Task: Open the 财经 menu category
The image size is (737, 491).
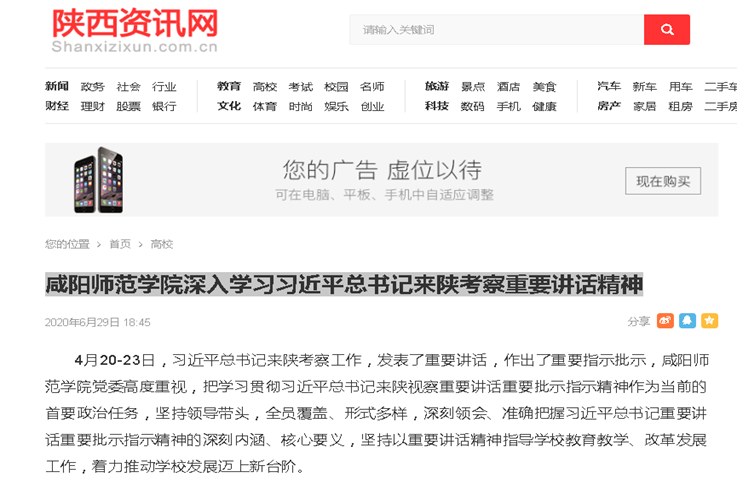Action: point(57,106)
